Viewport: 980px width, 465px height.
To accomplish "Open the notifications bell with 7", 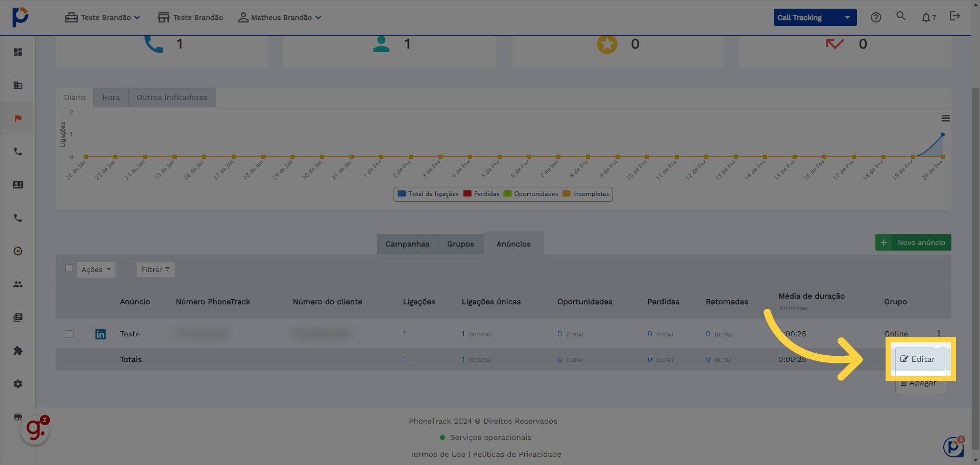I will 928,17.
